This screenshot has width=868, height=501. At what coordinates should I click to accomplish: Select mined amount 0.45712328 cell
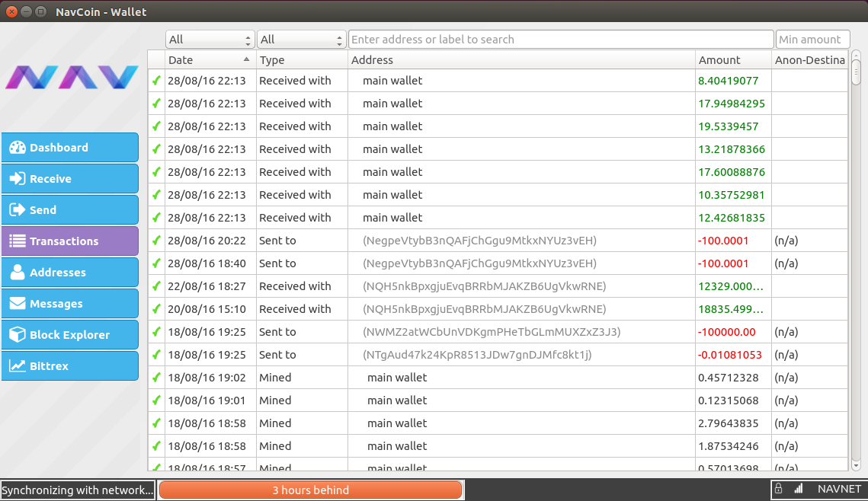click(733, 378)
